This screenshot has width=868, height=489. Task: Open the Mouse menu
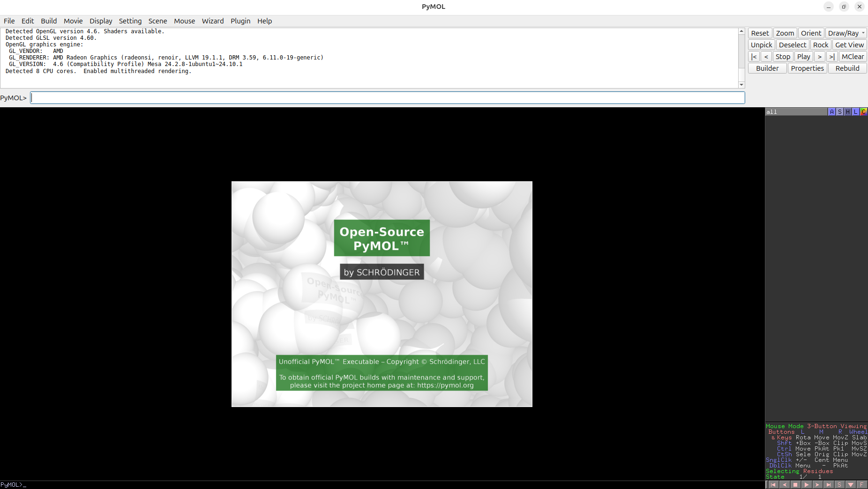coord(184,21)
